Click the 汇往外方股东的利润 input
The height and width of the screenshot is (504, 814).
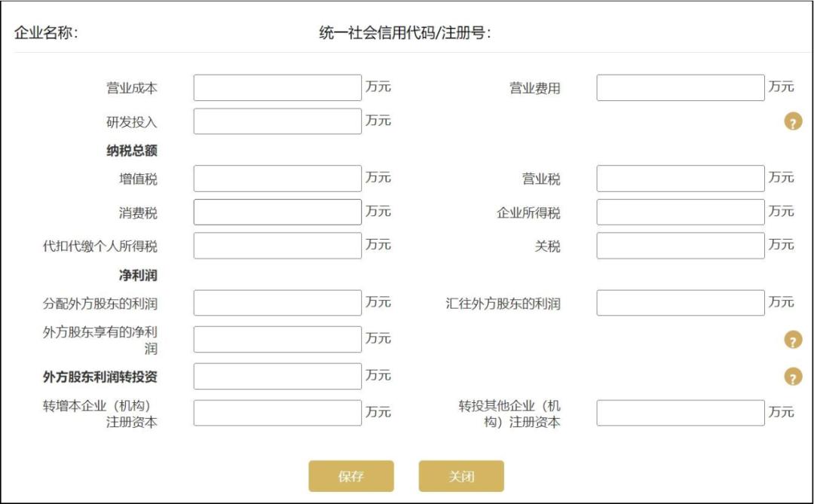(681, 301)
